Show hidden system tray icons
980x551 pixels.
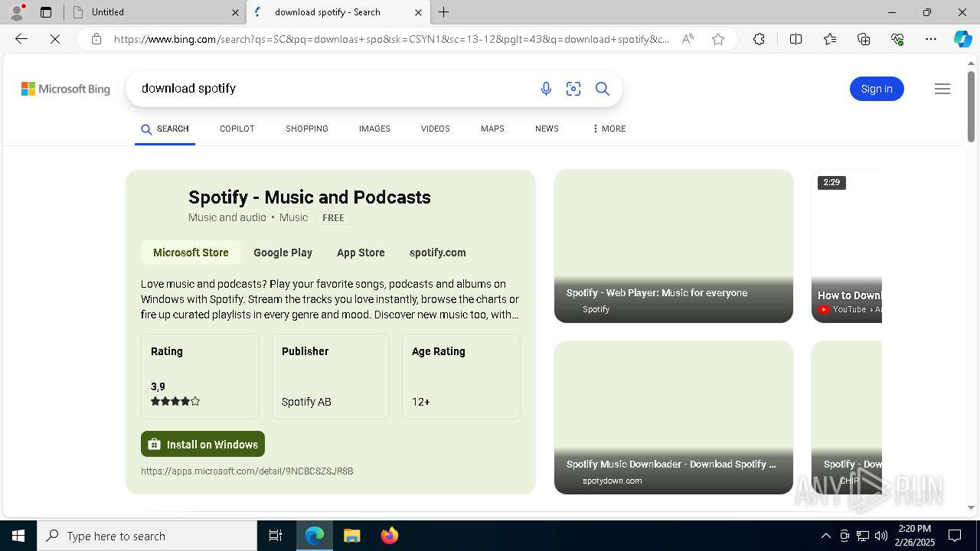tap(825, 536)
